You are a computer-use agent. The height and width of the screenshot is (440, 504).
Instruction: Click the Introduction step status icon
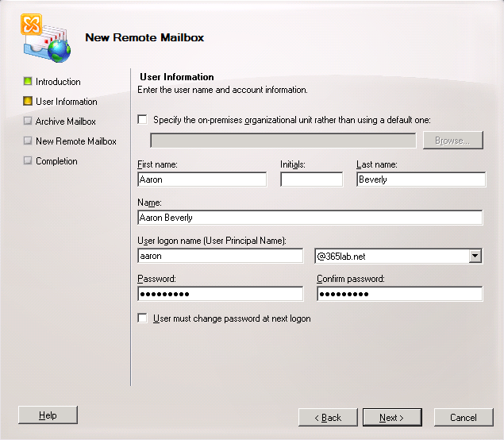(x=28, y=82)
